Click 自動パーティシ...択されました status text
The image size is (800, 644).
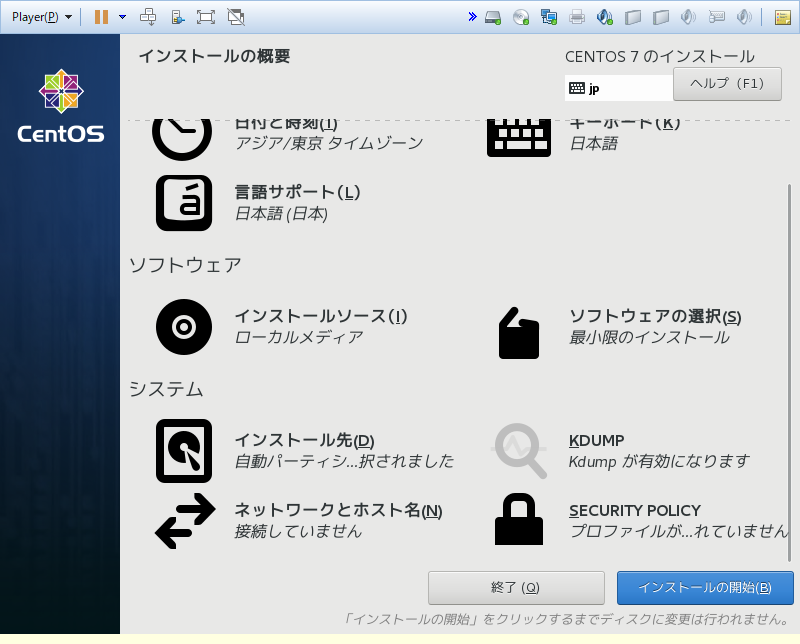click(344, 461)
